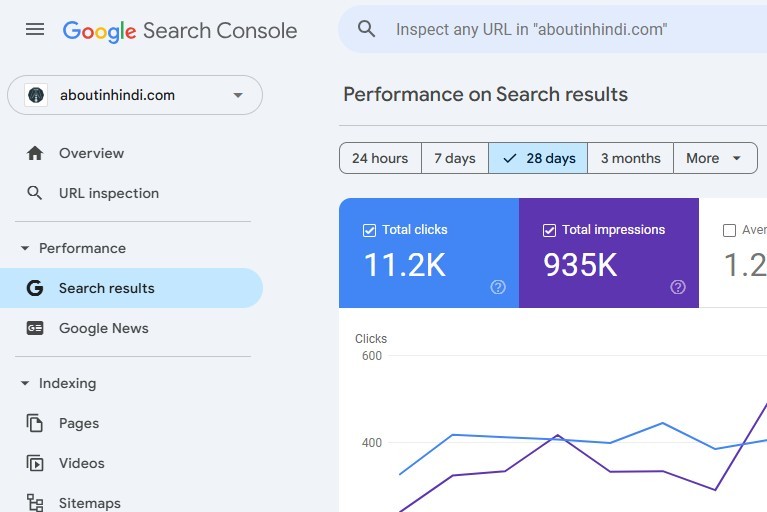Click checkmark icon on 28 days

[510, 158]
